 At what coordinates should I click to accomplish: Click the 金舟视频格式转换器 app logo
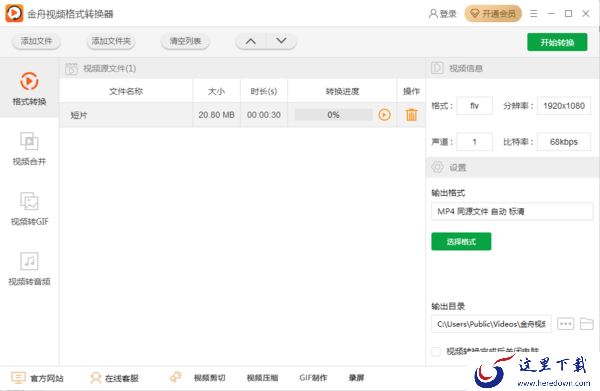pyautogui.click(x=14, y=14)
